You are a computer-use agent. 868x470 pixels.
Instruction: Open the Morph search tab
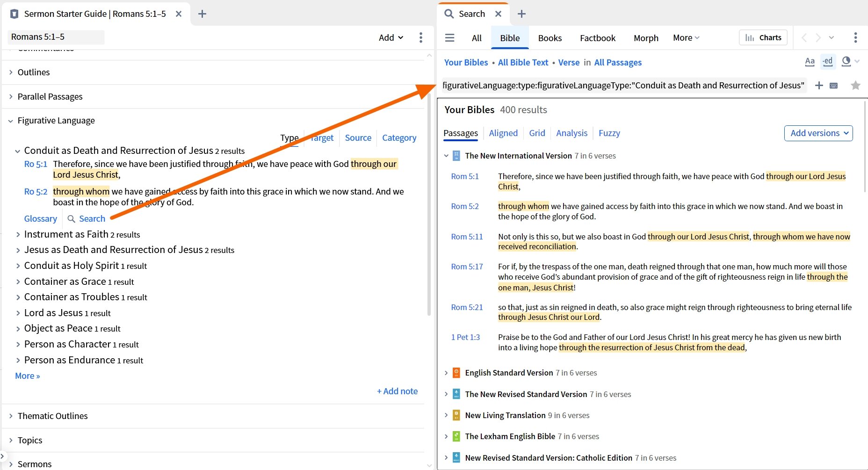pyautogui.click(x=646, y=38)
